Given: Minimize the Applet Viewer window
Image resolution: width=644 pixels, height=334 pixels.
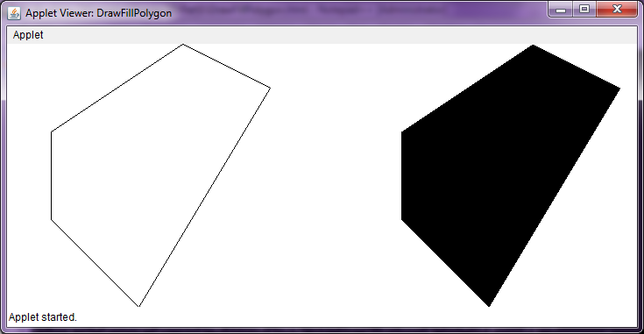Looking at the screenshot, I should coord(560,10).
